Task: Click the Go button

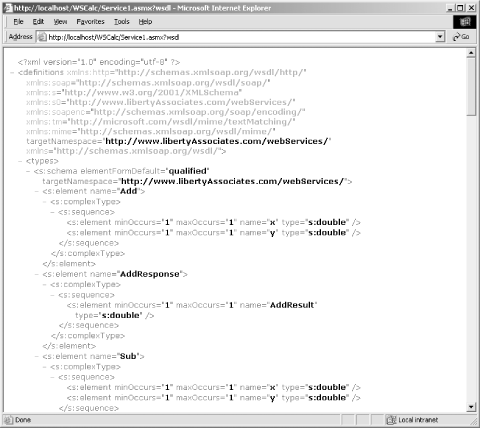Action: click(x=461, y=37)
